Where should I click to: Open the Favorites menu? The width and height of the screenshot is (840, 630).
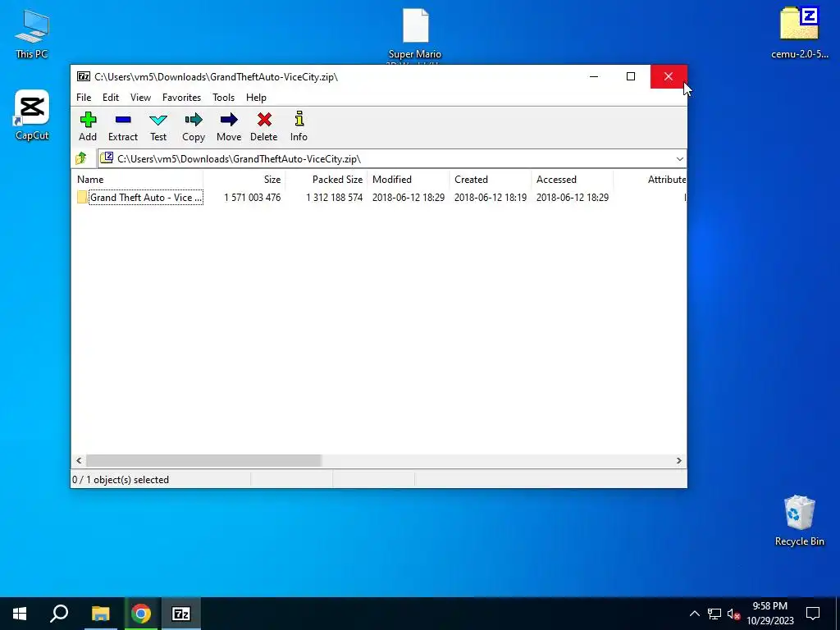coord(181,98)
